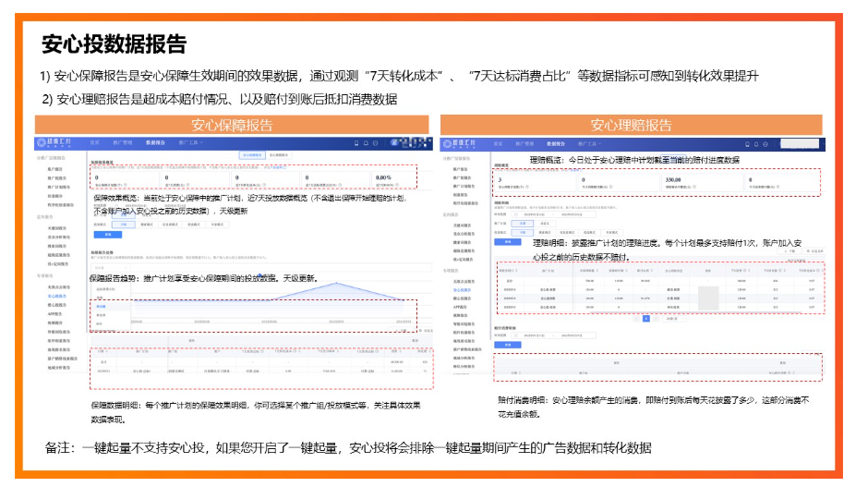Open 推广管理 in the right screenshot navigation bar

[524, 144]
